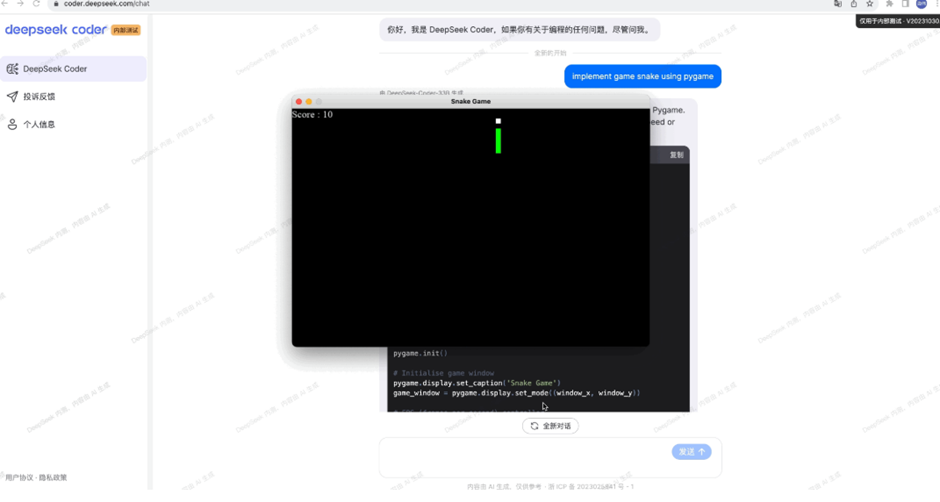Select DeepSeek Coder in the sidebar
940x502 pixels.
(73, 69)
